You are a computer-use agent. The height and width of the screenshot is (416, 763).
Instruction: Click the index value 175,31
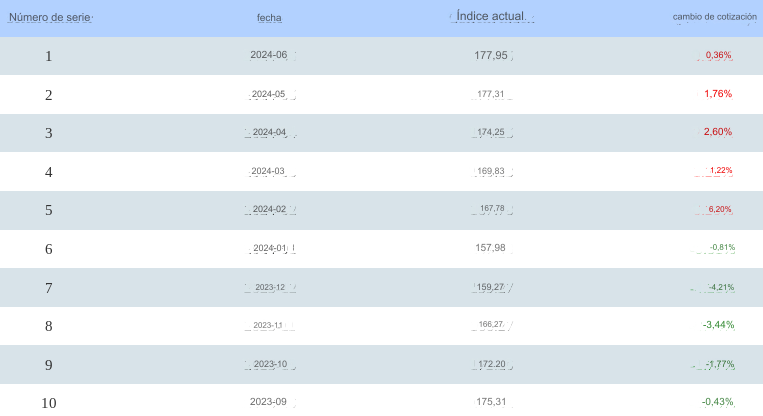pyautogui.click(x=491, y=402)
